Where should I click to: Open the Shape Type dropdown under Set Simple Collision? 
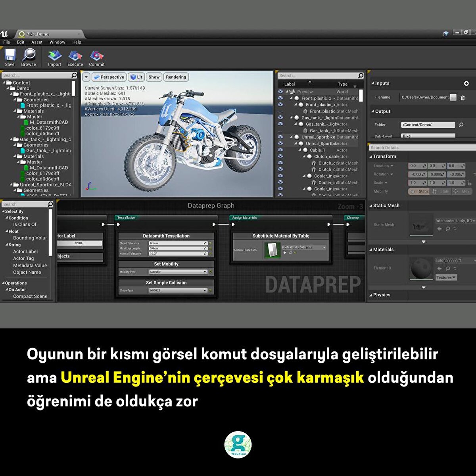click(206, 290)
